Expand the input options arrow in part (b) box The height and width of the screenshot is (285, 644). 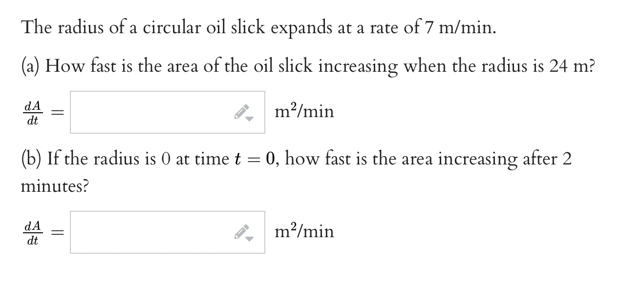pyautogui.click(x=249, y=238)
